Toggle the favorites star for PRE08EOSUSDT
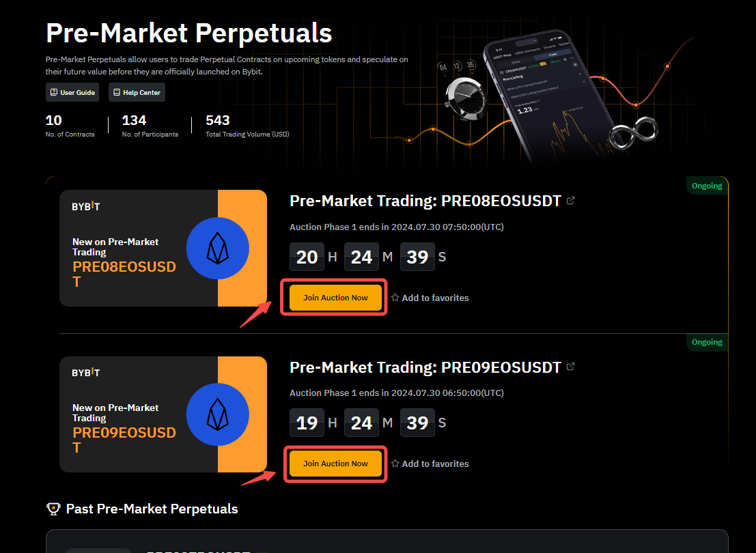 click(395, 298)
